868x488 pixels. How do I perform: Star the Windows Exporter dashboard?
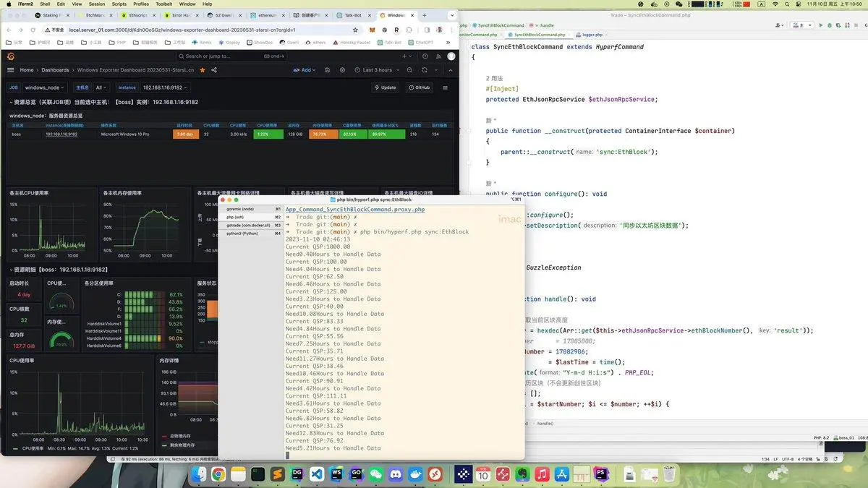coord(203,70)
